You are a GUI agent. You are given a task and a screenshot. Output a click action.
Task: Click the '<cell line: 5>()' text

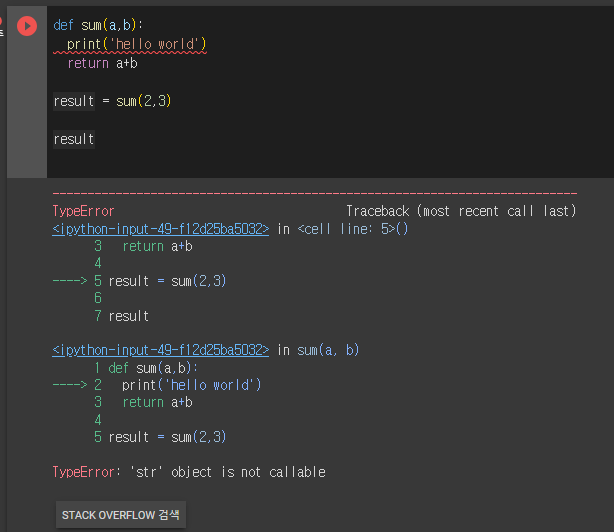coord(352,229)
